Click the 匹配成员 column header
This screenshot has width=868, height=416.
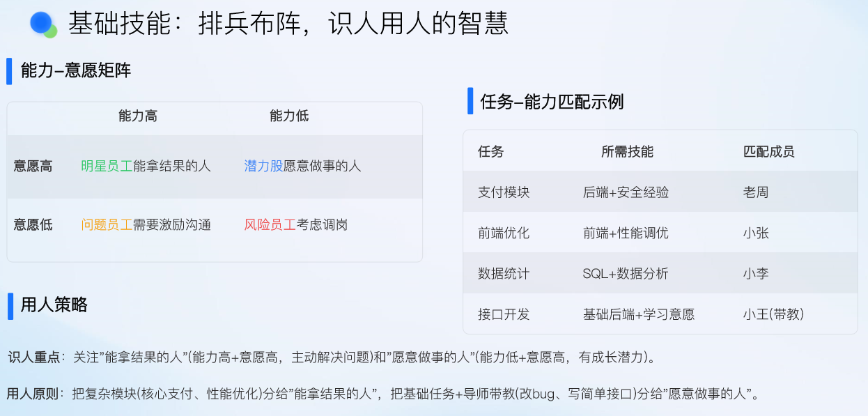(x=768, y=151)
